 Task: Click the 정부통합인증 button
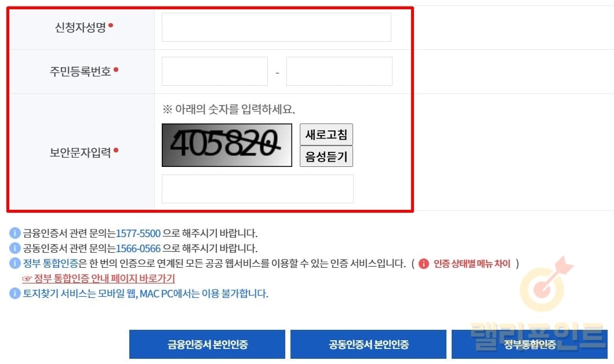click(529, 344)
